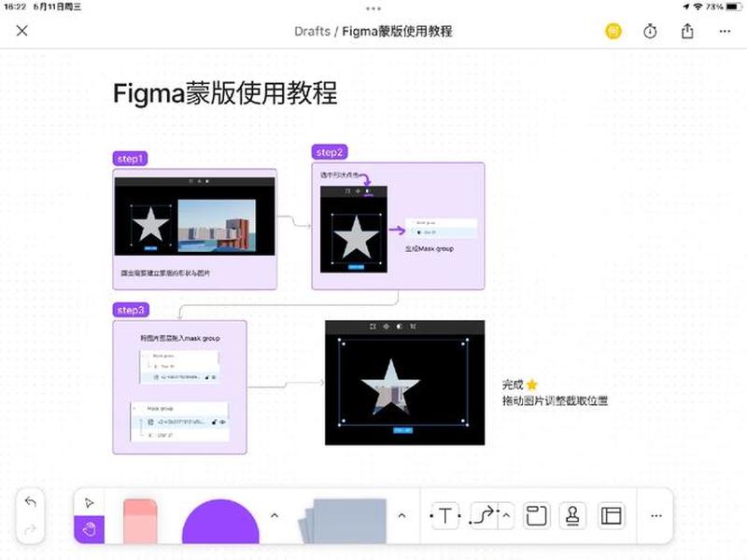Open the table tool
This screenshot has width=747, height=560.
click(x=612, y=516)
